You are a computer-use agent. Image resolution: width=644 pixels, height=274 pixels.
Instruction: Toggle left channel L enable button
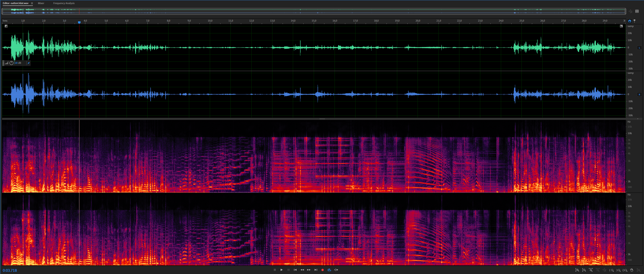639,47
